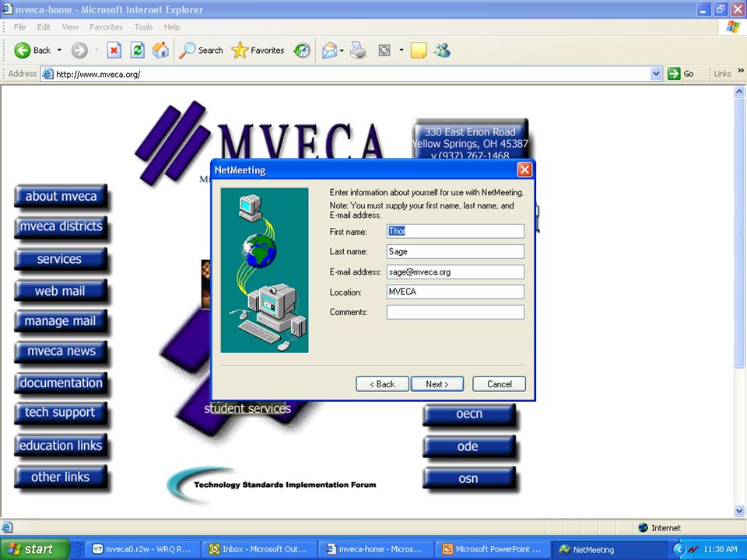Image resolution: width=747 pixels, height=560 pixels.
Task: Open the View menu
Action: [x=70, y=27]
